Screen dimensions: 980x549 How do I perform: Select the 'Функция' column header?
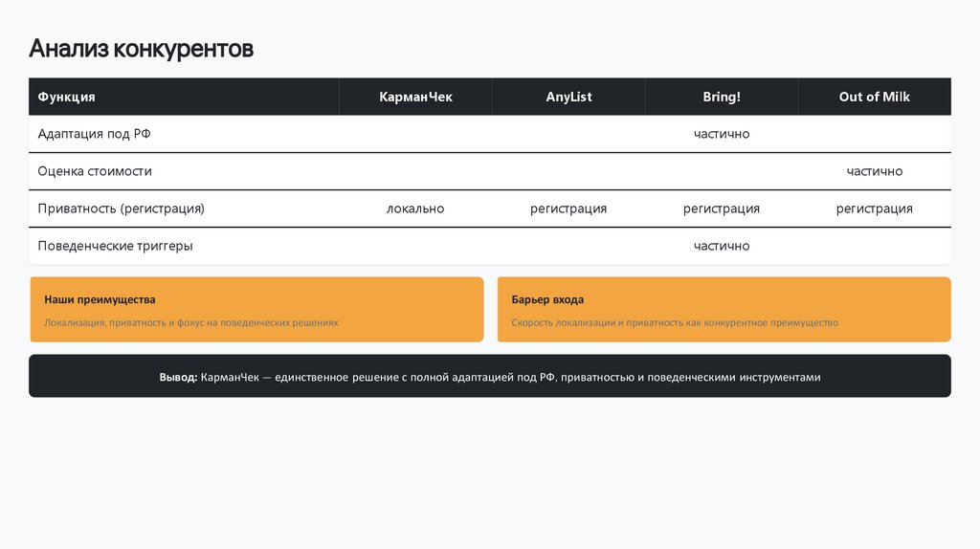(66, 97)
